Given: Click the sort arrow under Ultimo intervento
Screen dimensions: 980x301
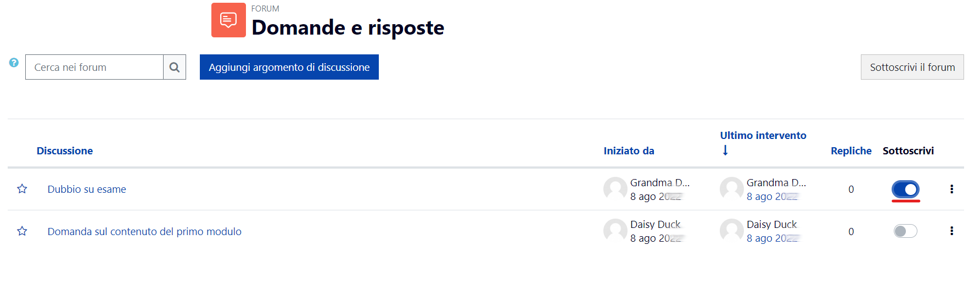Looking at the screenshot, I should pyautogui.click(x=725, y=150).
